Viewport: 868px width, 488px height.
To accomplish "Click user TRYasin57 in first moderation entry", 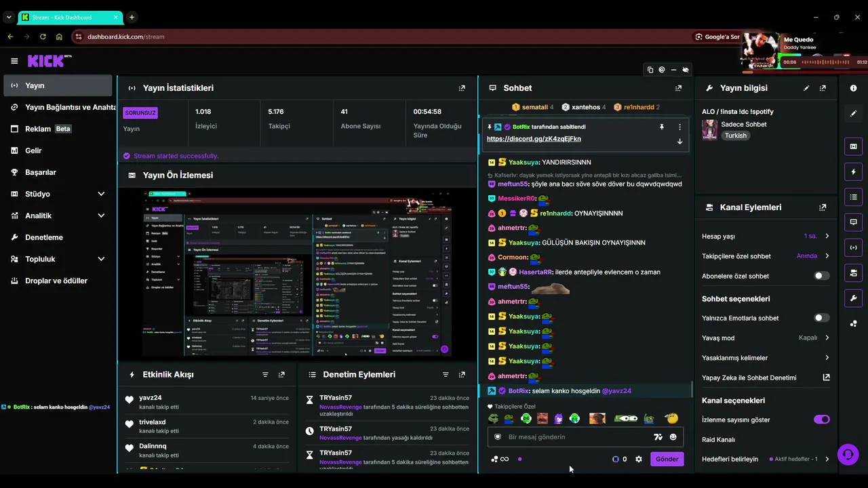I will point(336,398).
